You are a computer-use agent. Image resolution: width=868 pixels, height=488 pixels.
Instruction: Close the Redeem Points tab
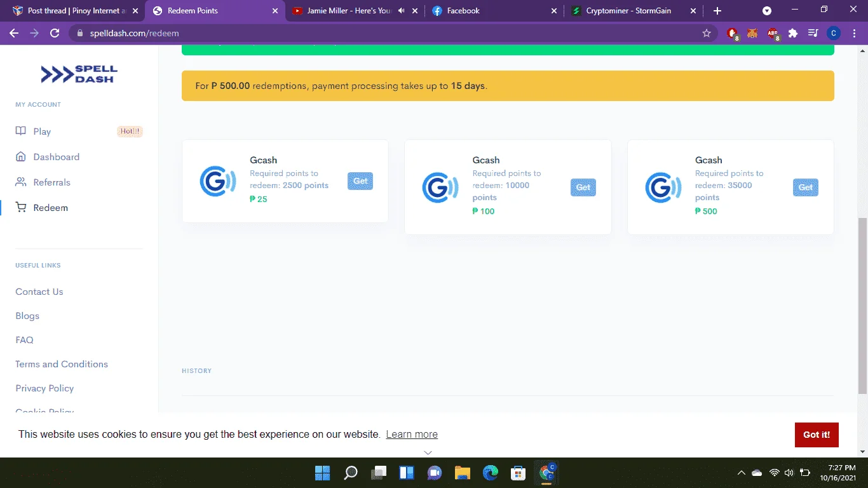(x=275, y=11)
